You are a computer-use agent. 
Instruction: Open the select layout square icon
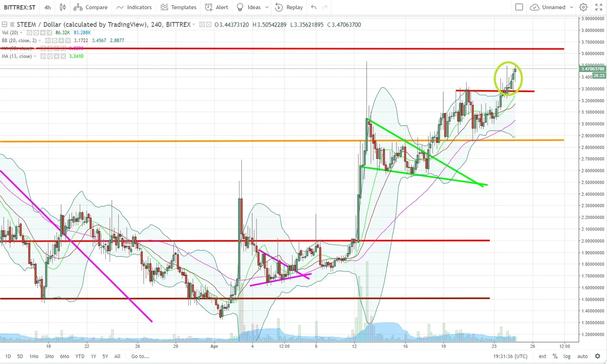point(519,7)
